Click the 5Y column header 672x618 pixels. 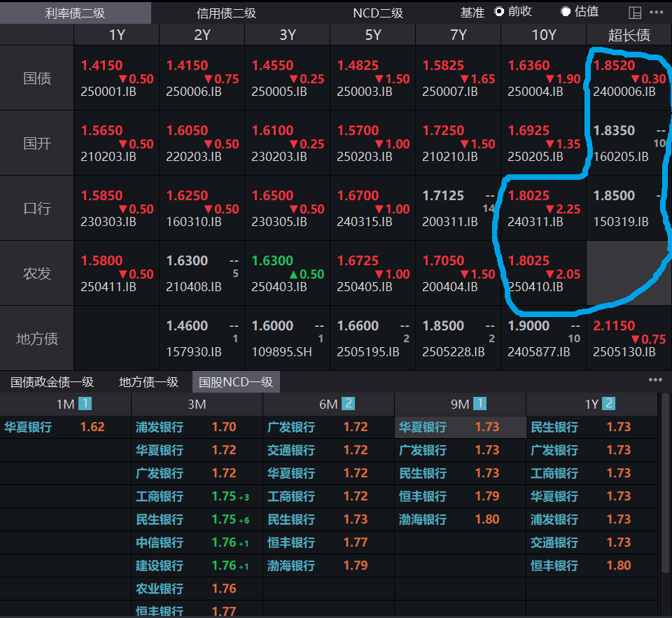click(x=373, y=35)
